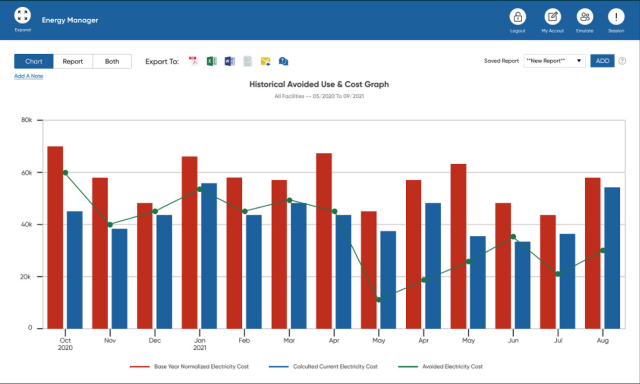This screenshot has width=640, height=384.
Task: Click the 20k axis label
Action: click(25, 277)
